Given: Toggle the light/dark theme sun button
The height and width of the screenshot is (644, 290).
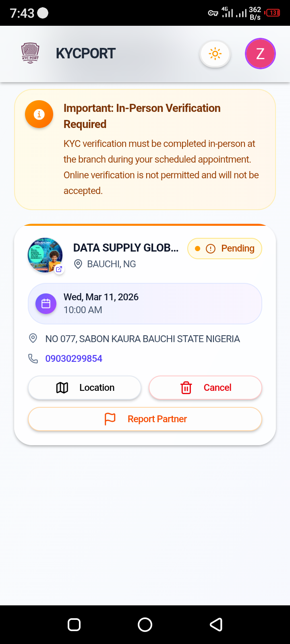Looking at the screenshot, I should tap(215, 54).
